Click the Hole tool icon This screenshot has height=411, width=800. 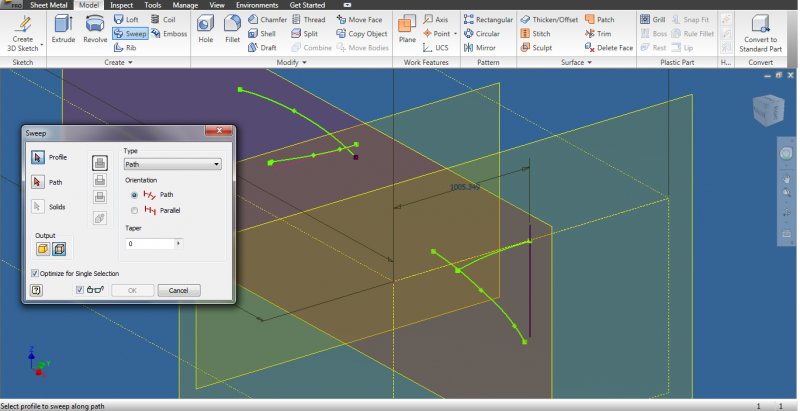pyautogui.click(x=205, y=28)
